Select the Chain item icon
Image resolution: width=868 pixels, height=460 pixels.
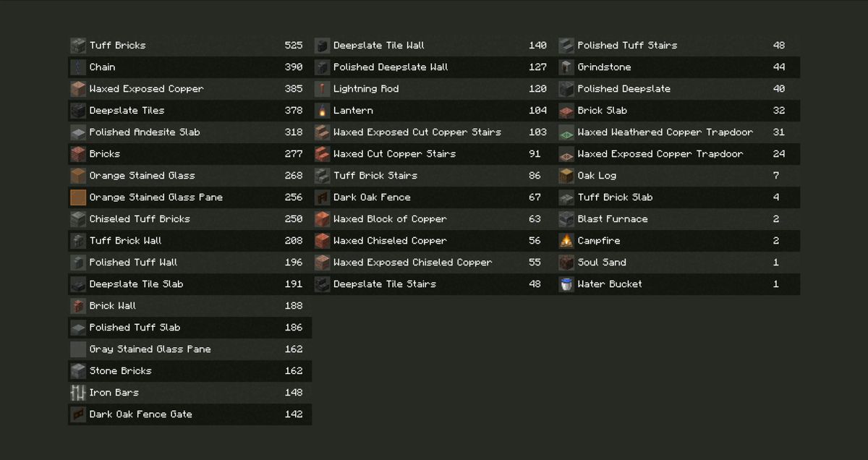point(78,67)
